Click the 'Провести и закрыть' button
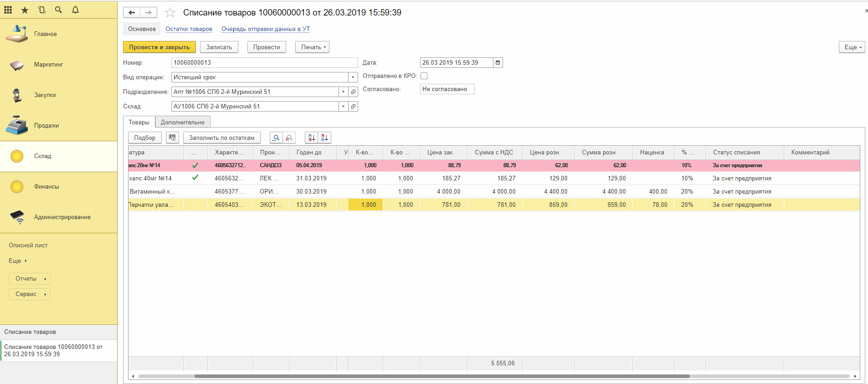The height and width of the screenshot is (384, 868). (x=159, y=47)
